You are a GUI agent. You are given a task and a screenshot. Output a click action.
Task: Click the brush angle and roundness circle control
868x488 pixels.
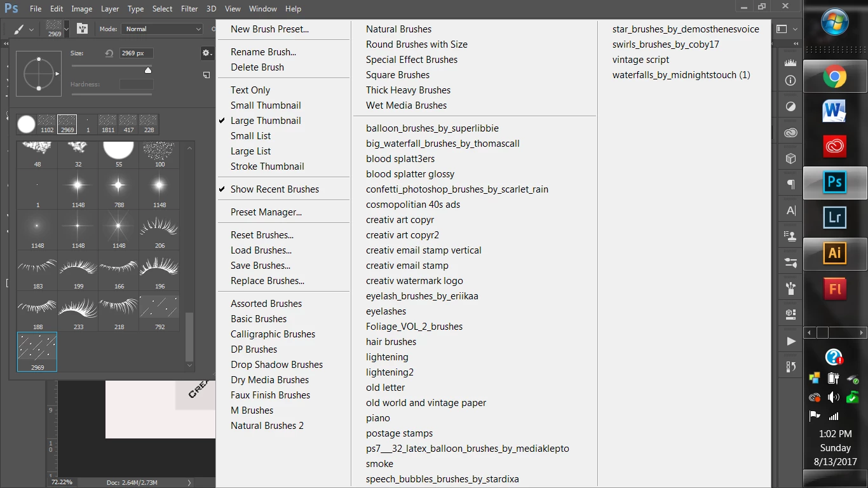pos(39,74)
